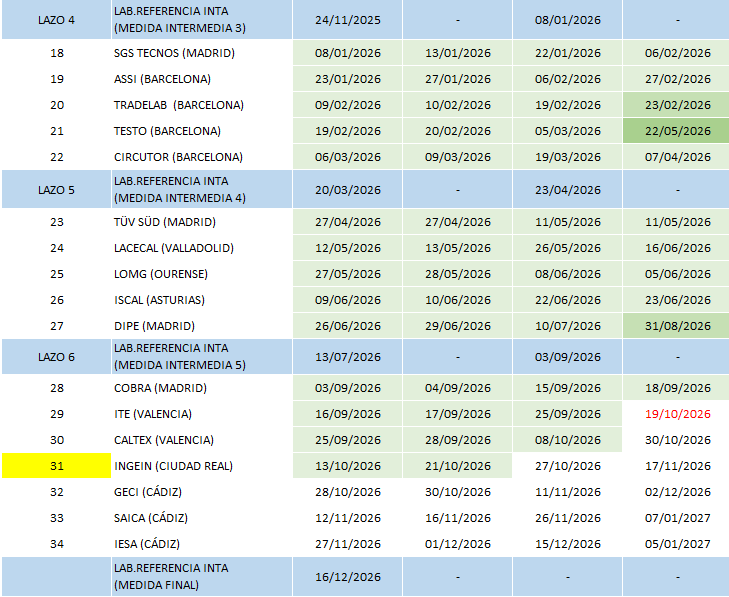Click SAICA (CÁDIZ) cell

coord(202,518)
